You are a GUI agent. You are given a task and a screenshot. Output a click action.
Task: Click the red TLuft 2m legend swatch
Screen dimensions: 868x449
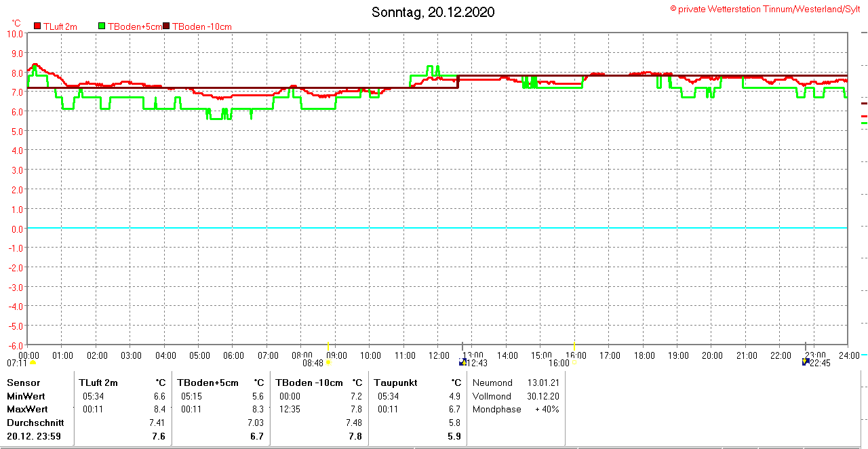[38, 26]
